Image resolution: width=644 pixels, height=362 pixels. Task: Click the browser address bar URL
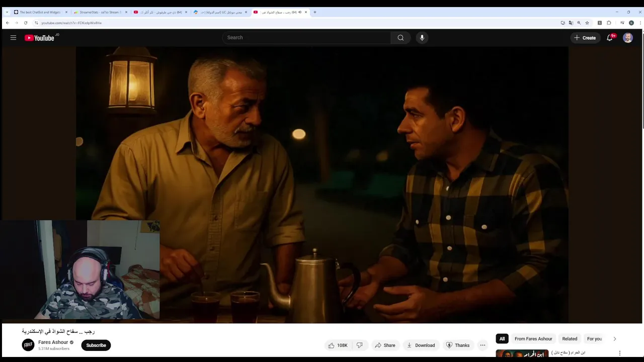click(x=71, y=23)
